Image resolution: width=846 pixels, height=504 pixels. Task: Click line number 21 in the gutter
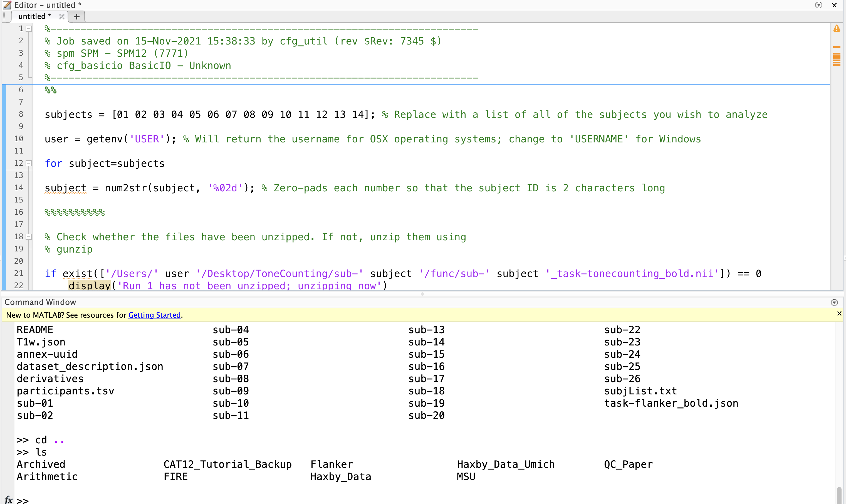[18, 273]
